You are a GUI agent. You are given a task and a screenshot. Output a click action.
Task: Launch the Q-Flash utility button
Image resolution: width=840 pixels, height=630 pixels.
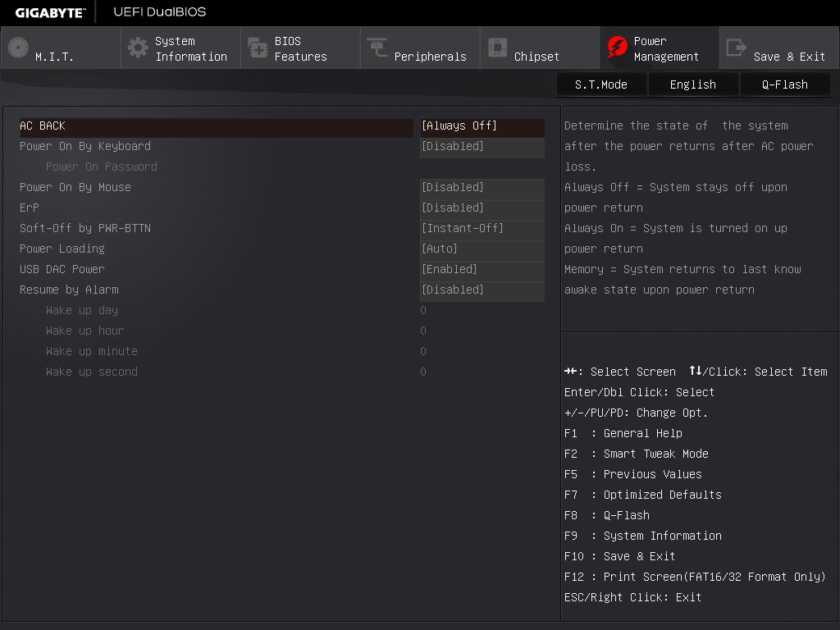tap(785, 84)
